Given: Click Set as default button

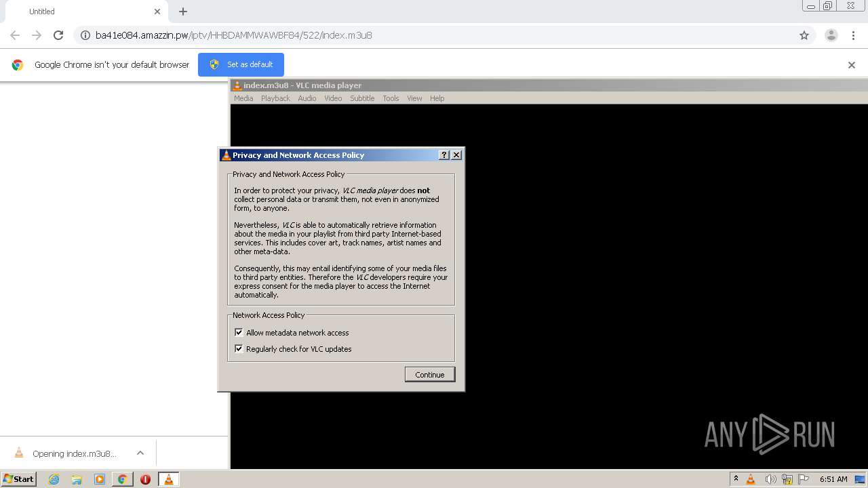Looking at the screenshot, I should point(241,64).
